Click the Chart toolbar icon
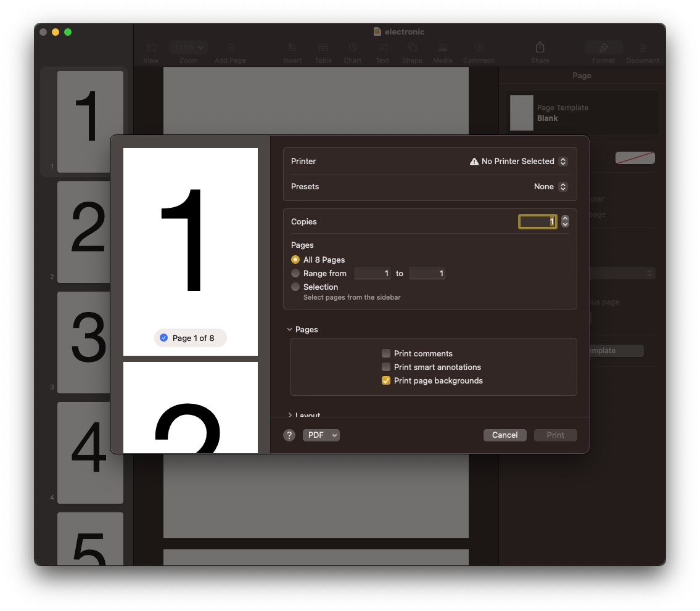 point(353,48)
